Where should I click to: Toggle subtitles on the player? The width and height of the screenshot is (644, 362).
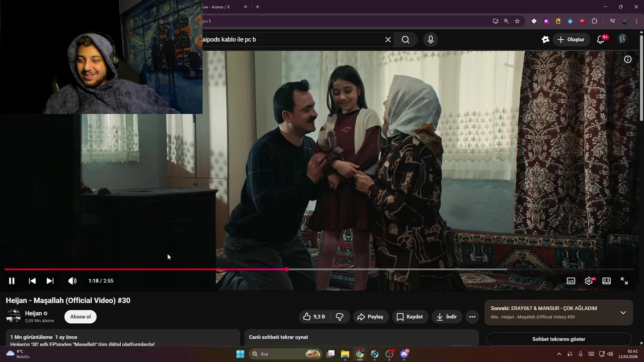pyautogui.click(x=571, y=281)
